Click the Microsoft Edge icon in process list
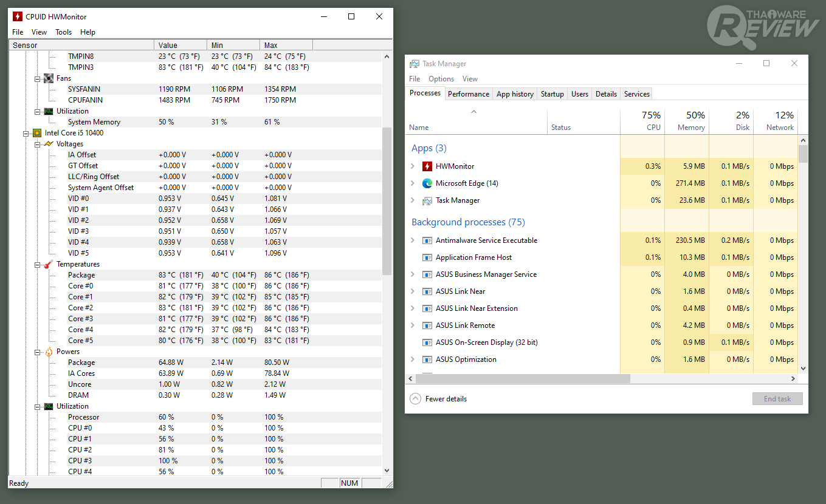 [427, 183]
